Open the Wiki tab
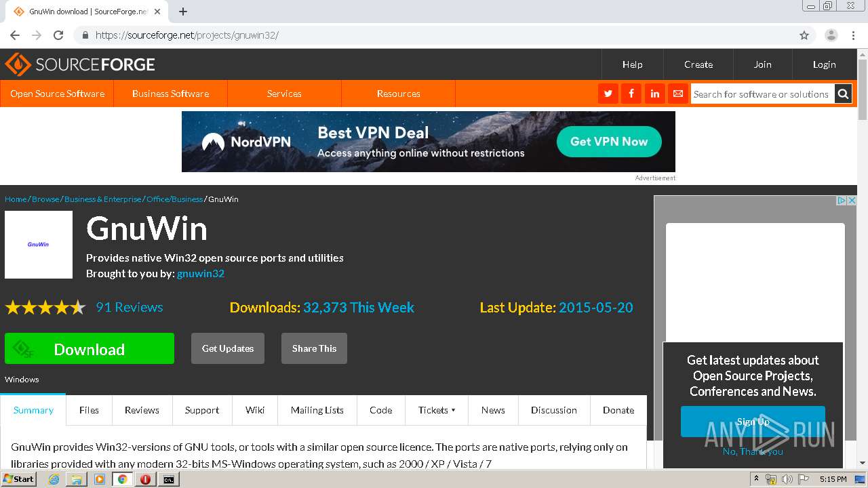868x488 pixels. pyautogui.click(x=255, y=410)
